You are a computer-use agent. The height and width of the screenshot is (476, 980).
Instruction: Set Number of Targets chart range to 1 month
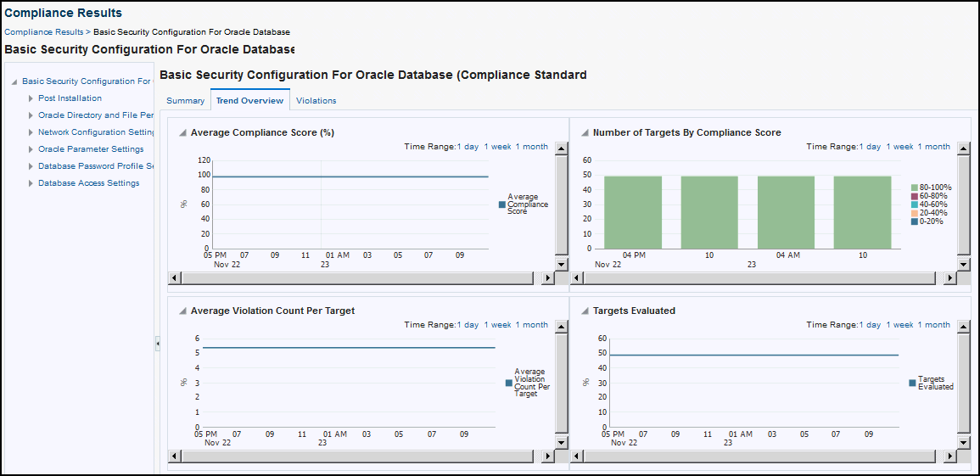(933, 147)
